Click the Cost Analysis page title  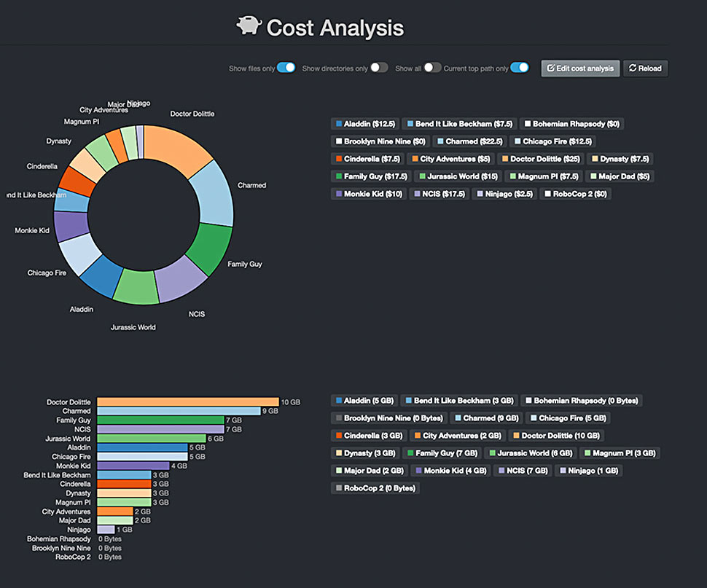point(335,28)
